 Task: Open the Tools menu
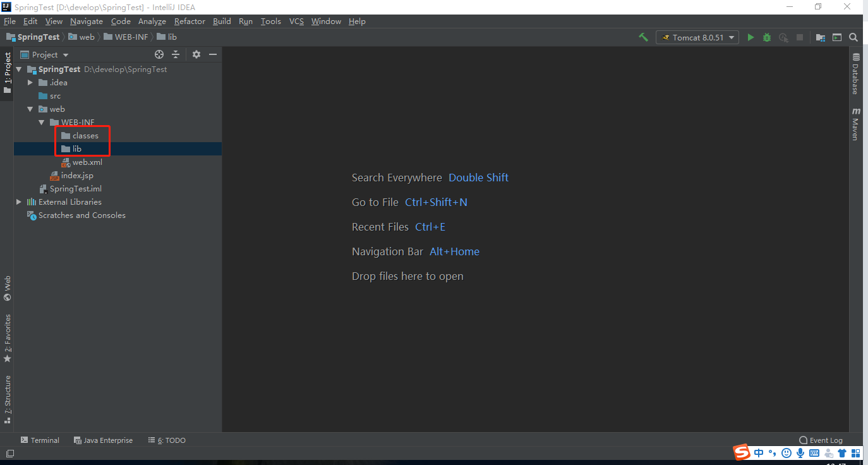pos(270,21)
